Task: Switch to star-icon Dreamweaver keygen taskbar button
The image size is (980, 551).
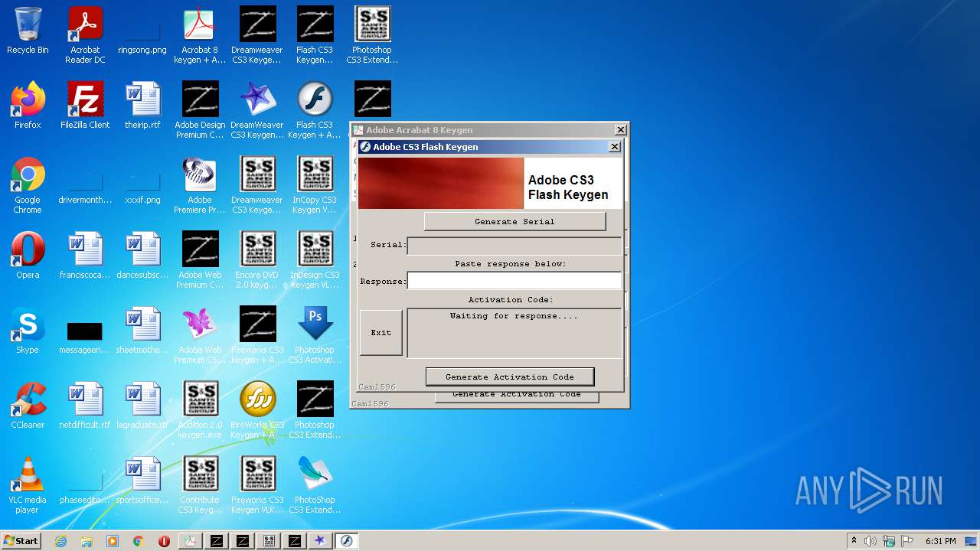Action: tap(320, 541)
